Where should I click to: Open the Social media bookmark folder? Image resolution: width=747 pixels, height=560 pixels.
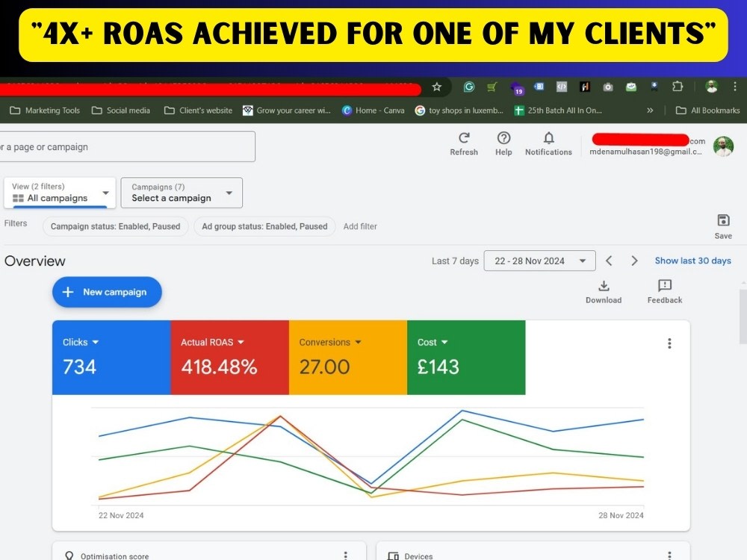[121, 111]
